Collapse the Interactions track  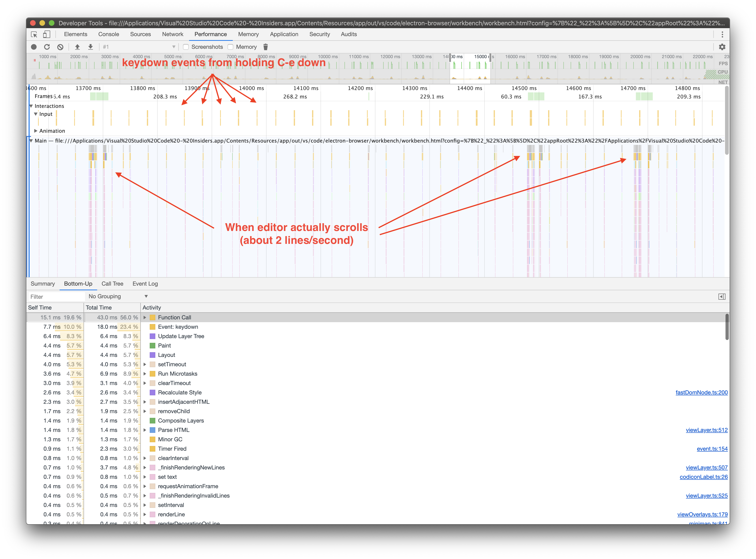tap(31, 106)
